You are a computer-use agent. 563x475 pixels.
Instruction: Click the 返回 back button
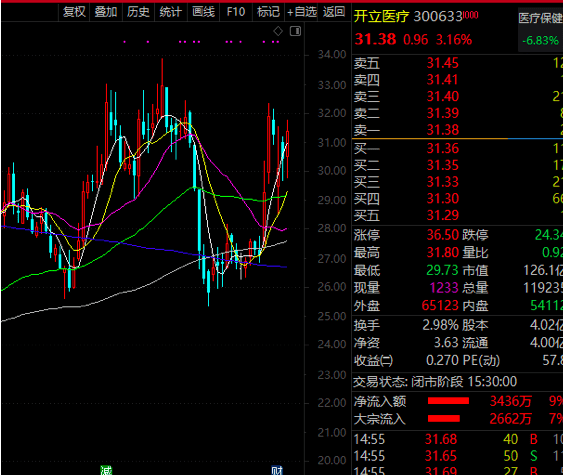(334, 12)
